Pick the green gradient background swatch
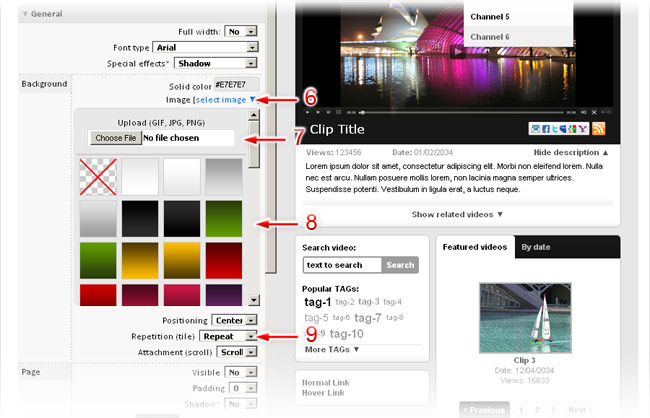Image resolution: width=650 pixels, height=418 pixels. tap(226, 219)
